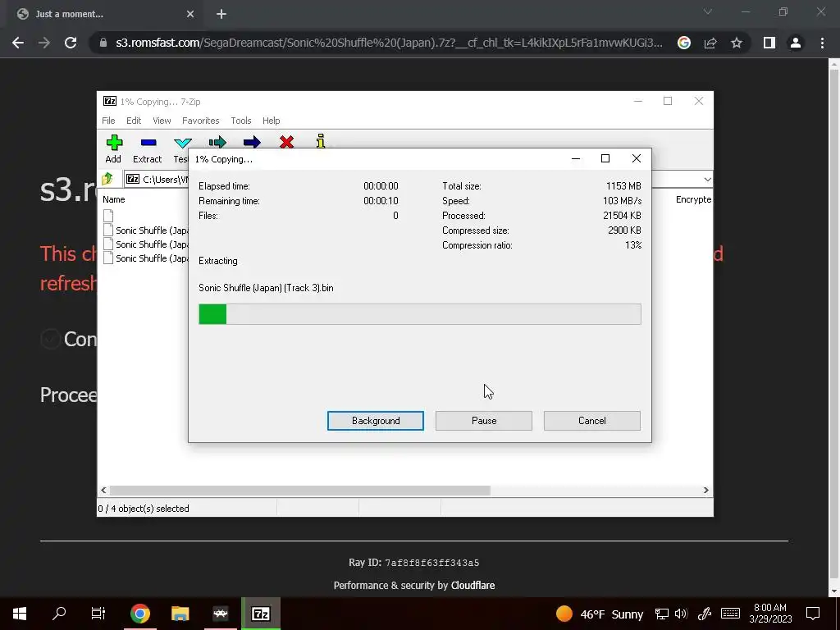This screenshot has height=630, width=840.
Task: Expand the 7-Zip path address dropdown
Action: 707,180
